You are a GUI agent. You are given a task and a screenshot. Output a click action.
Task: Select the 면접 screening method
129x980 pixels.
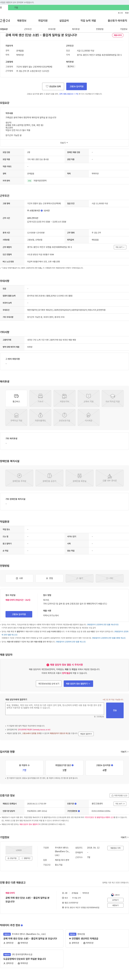pyautogui.click(x=50, y=578)
